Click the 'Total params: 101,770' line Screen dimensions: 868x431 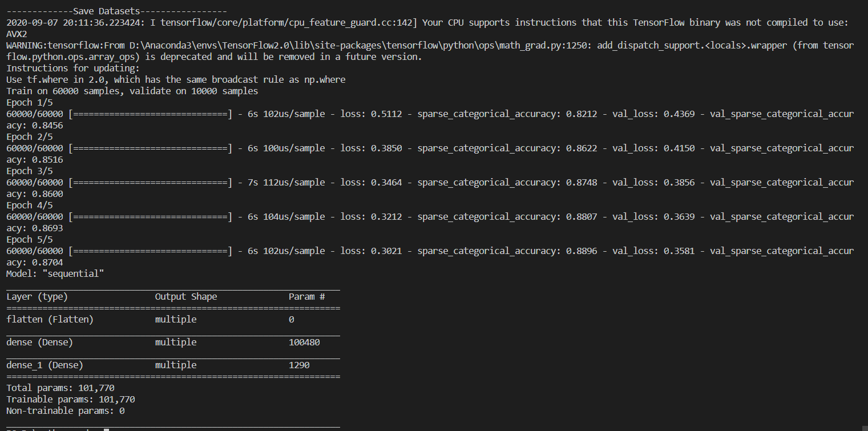[60, 388]
